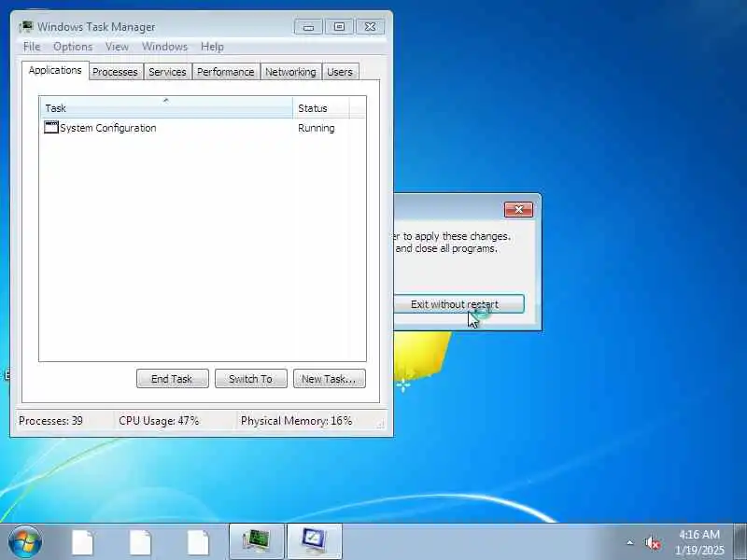Viewport: 747px width, 560px height.
Task: Close the System Configuration dialog
Action: [x=519, y=209]
